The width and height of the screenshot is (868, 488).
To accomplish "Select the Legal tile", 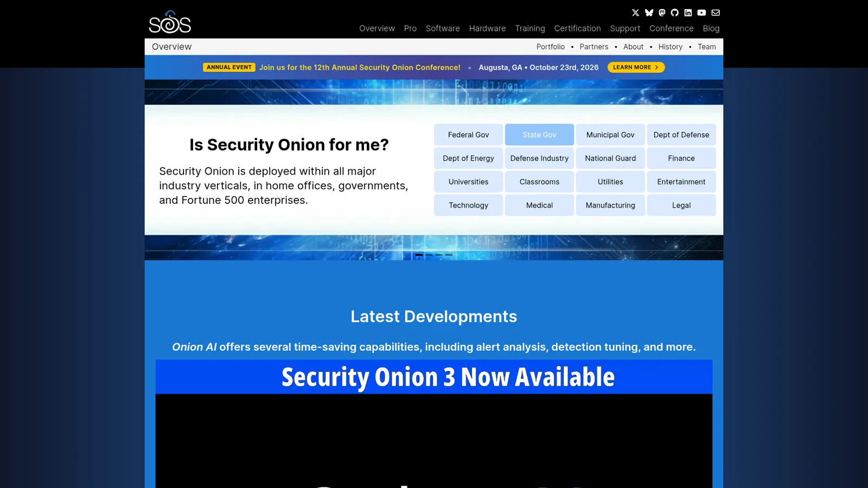I will pos(681,205).
